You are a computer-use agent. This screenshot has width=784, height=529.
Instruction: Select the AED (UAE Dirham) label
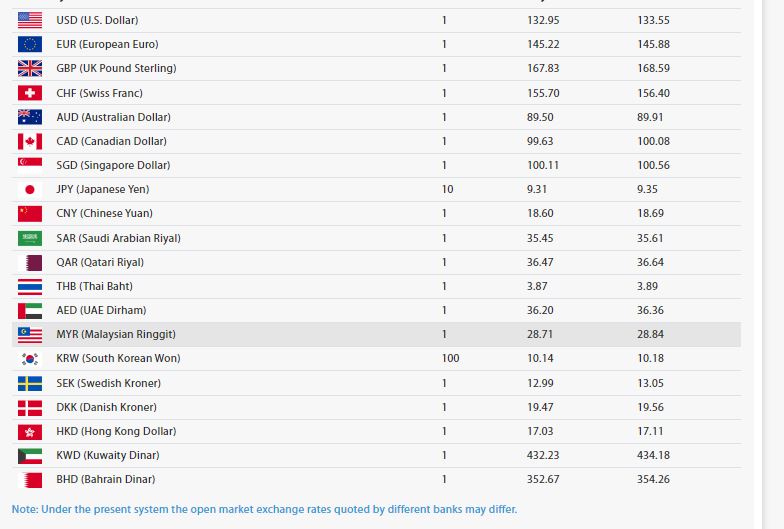pos(101,310)
